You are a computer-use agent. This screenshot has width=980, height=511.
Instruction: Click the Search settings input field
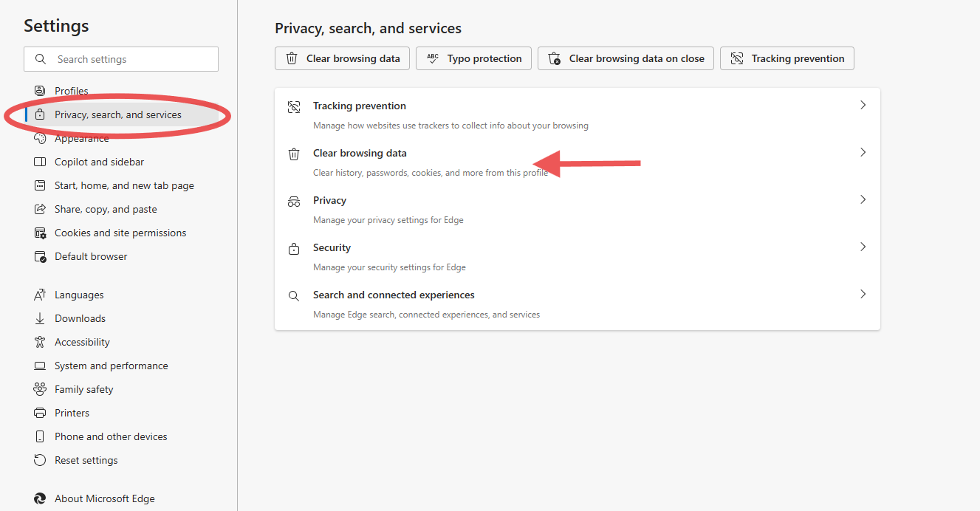(x=121, y=59)
